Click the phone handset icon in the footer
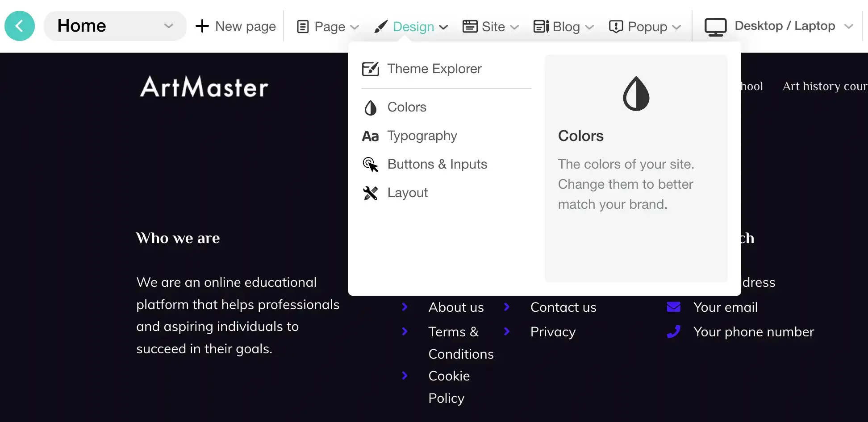The image size is (868, 422). tap(674, 331)
